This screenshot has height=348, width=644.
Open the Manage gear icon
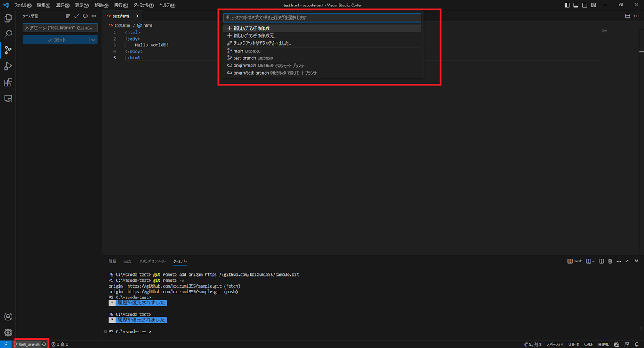[8, 333]
